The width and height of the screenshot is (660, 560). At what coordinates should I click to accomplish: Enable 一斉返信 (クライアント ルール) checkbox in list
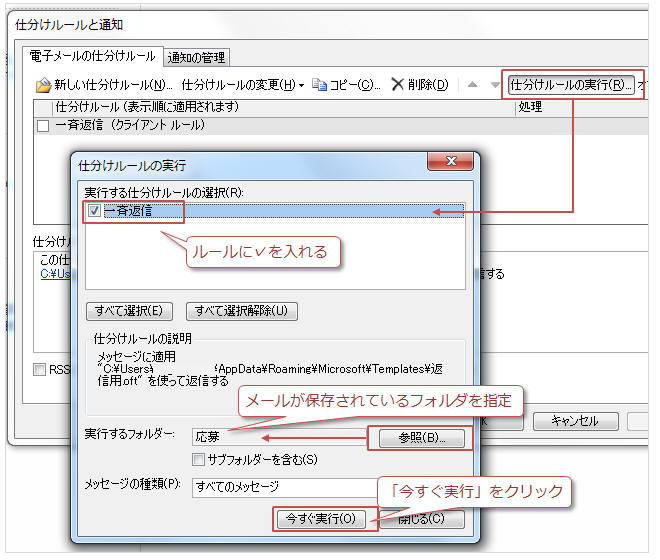tap(42, 126)
